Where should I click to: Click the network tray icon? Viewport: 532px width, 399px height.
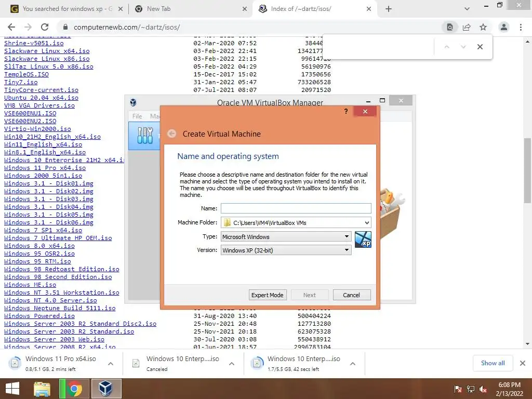click(471, 389)
